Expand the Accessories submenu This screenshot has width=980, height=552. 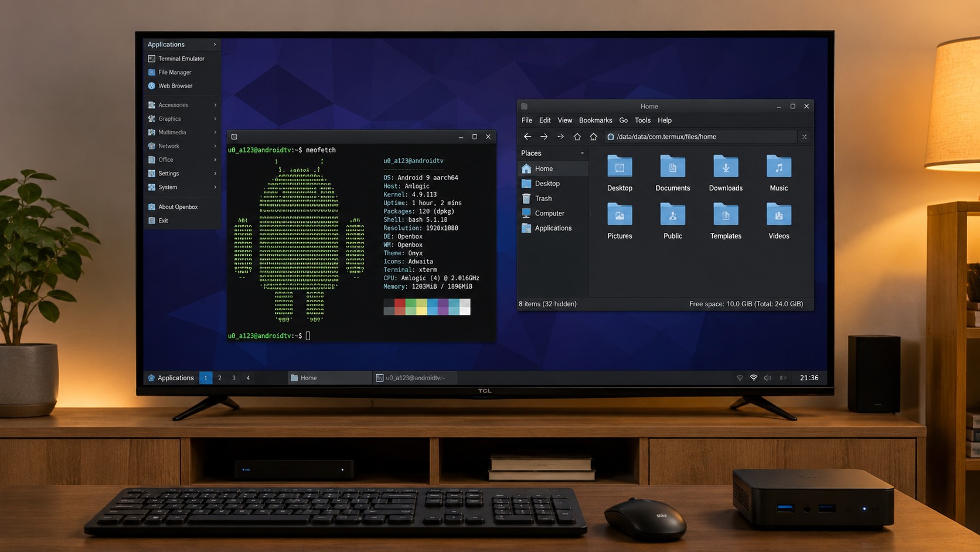pyautogui.click(x=182, y=105)
